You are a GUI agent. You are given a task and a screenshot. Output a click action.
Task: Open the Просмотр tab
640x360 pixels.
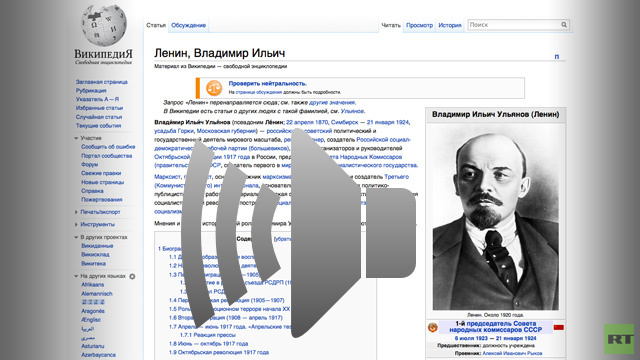point(419,25)
